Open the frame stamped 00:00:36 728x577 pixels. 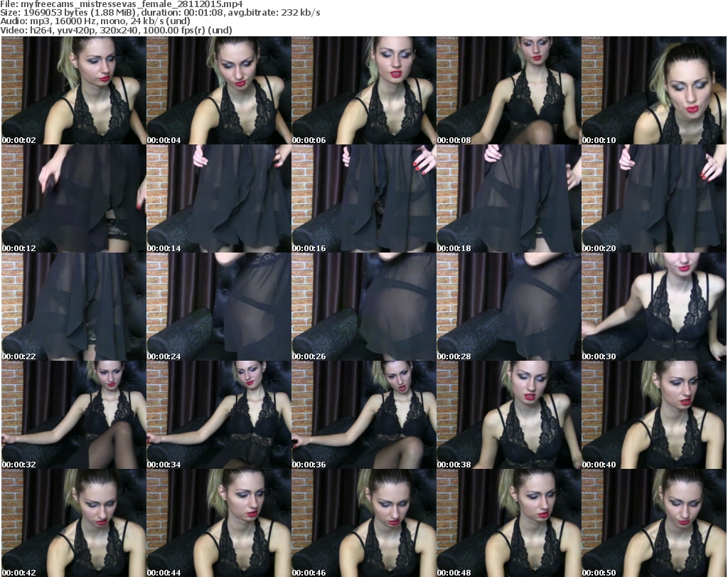pos(363,415)
